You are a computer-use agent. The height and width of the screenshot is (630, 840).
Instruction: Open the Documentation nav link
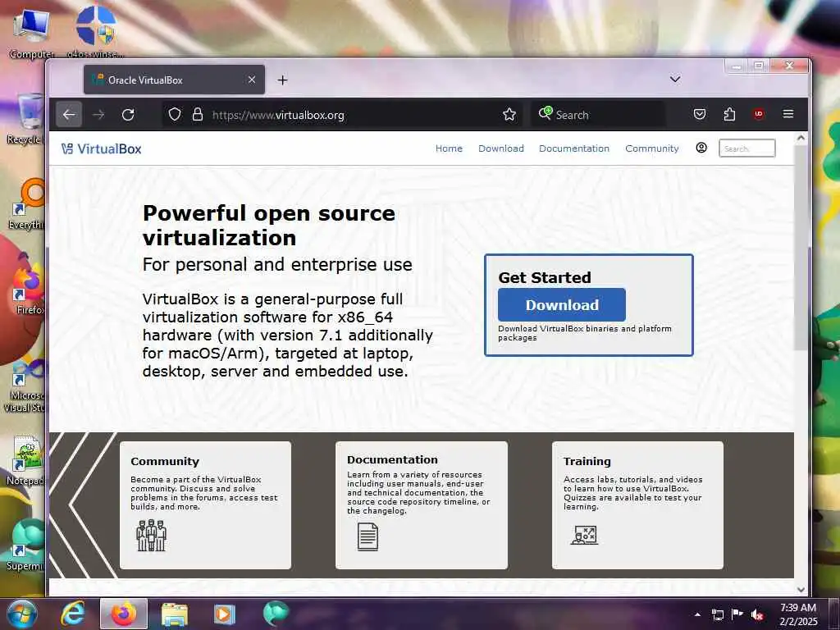[574, 148]
